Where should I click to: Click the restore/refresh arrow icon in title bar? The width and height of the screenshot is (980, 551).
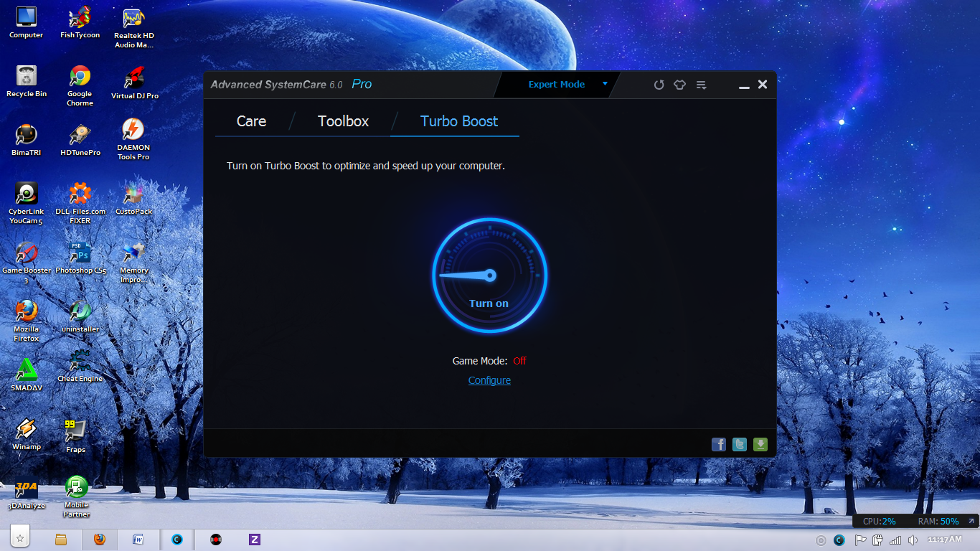click(659, 85)
